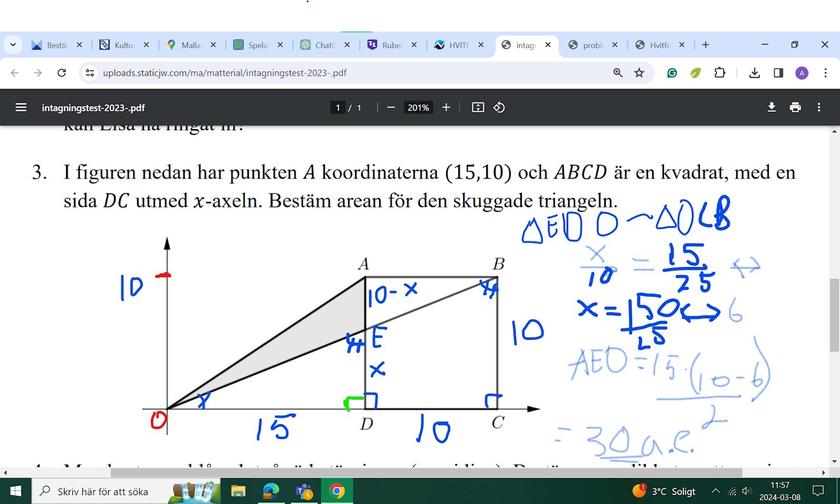Open Windows taskbar search box
The image size is (840, 504).
102,491
